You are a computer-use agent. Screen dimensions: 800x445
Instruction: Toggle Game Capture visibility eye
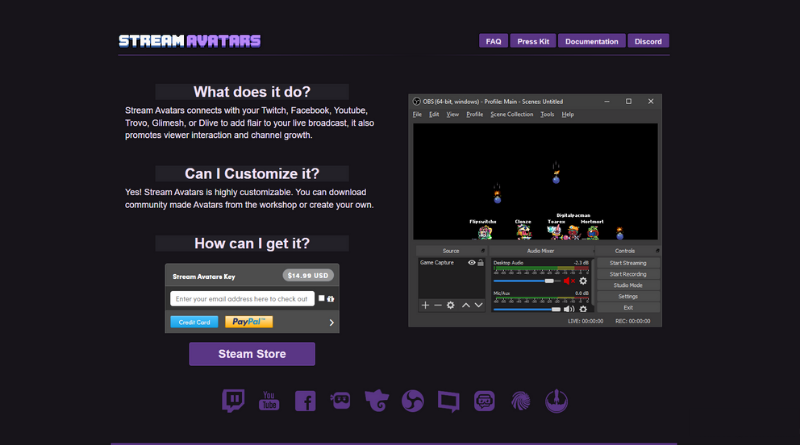471,263
